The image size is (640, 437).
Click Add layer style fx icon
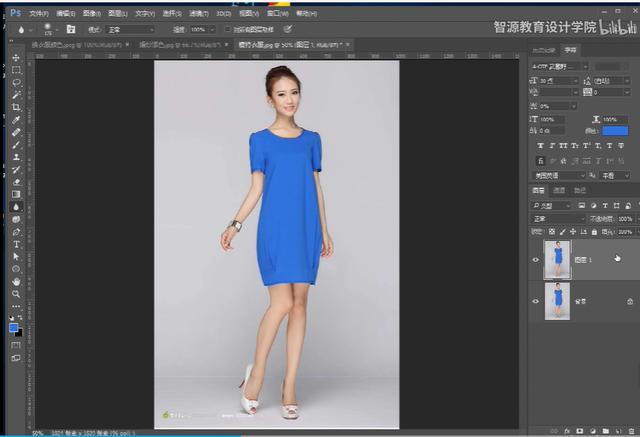[567, 431]
